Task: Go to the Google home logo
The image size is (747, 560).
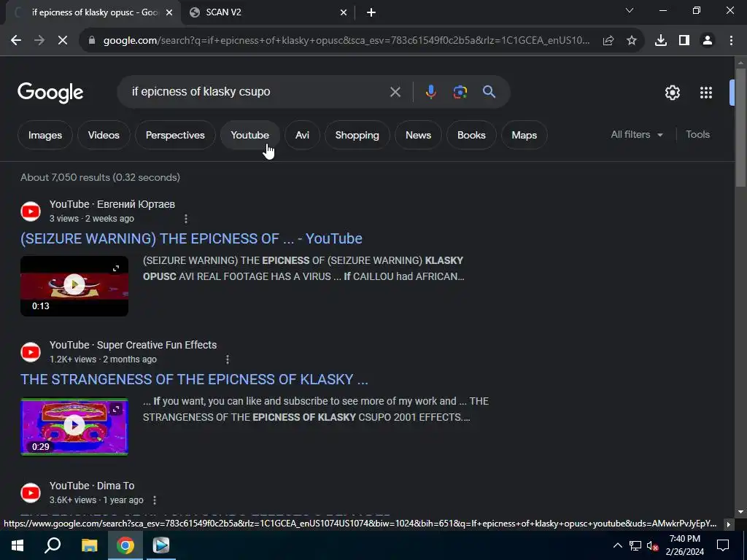Action: (50, 93)
